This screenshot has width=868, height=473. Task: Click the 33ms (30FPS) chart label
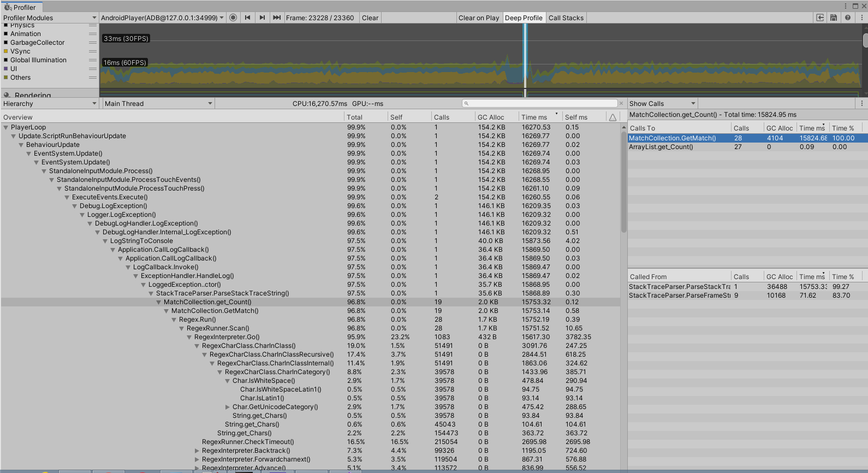[126, 38]
